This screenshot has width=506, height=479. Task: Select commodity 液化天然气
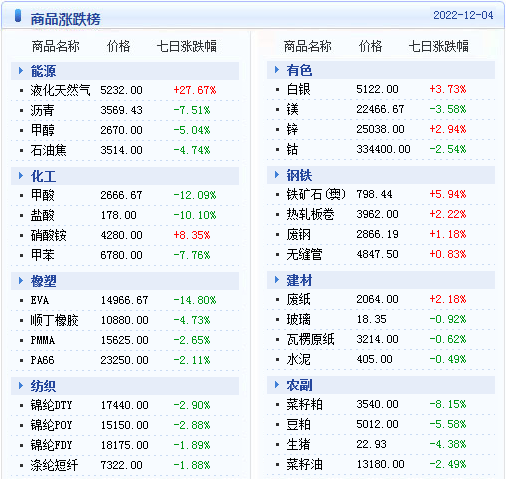60,90
